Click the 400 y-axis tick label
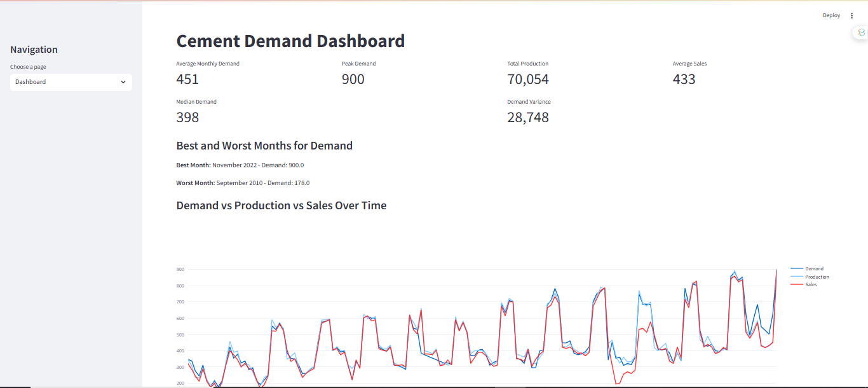This screenshot has height=388, width=868. pos(180,351)
